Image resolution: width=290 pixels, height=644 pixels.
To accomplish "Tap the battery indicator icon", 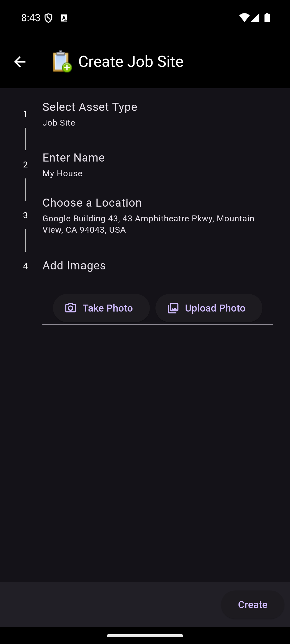I will [267, 18].
